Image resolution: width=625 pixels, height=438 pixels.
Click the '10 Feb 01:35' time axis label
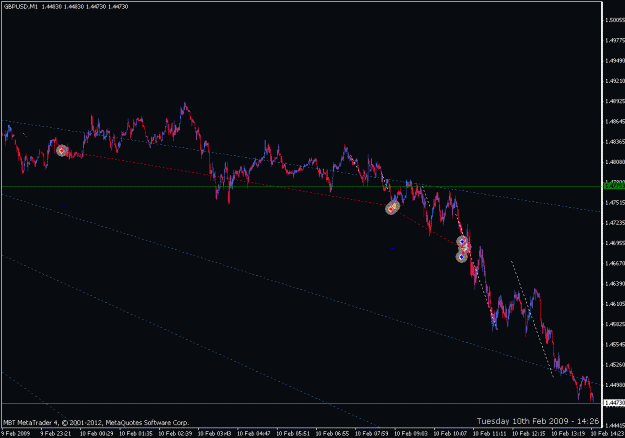[136, 434]
